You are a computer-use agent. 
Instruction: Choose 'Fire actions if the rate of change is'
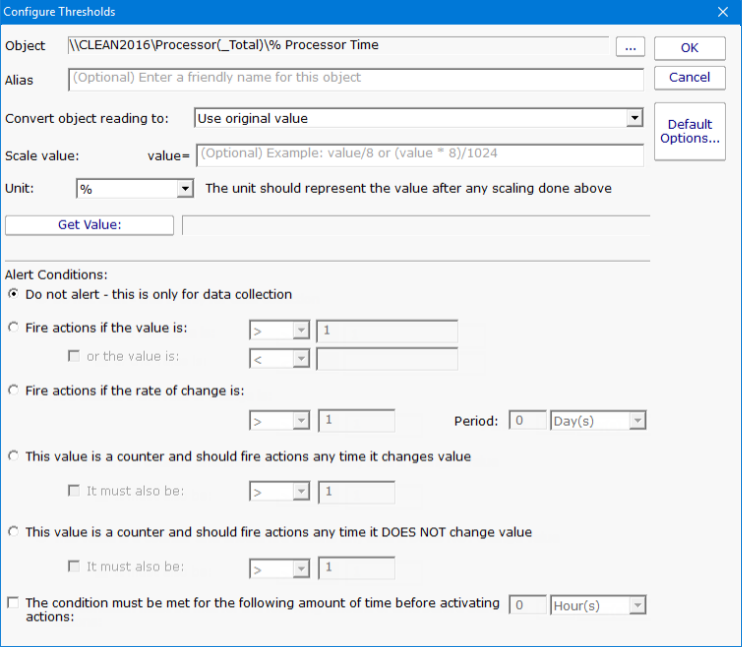(13, 391)
